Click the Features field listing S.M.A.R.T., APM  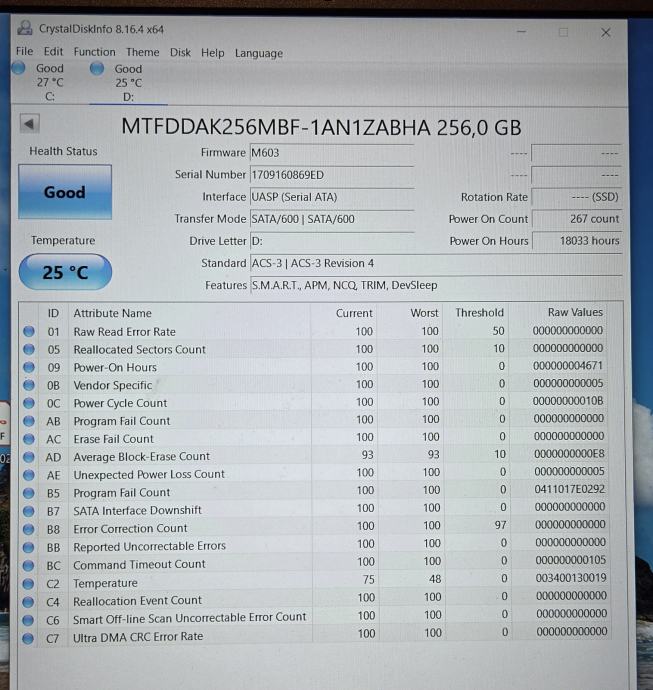coord(436,285)
